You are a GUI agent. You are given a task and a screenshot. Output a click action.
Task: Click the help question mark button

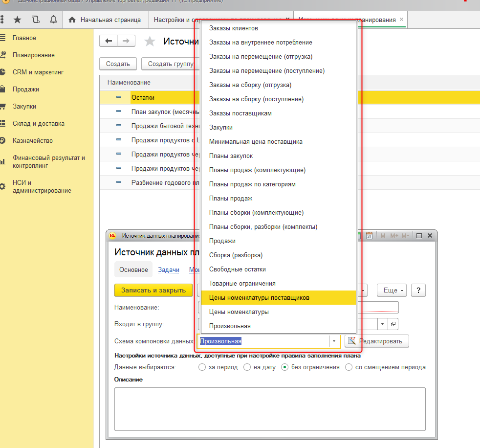click(418, 290)
